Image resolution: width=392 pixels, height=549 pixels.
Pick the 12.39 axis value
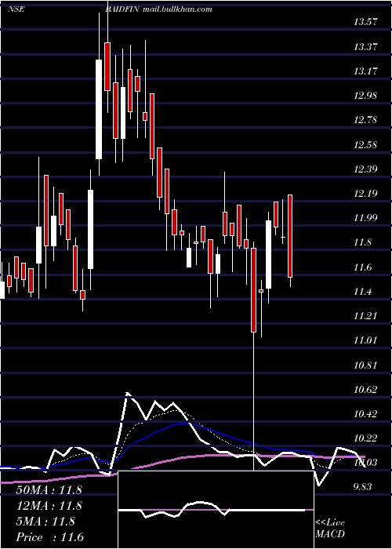pyautogui.click(x=365, y=169)
